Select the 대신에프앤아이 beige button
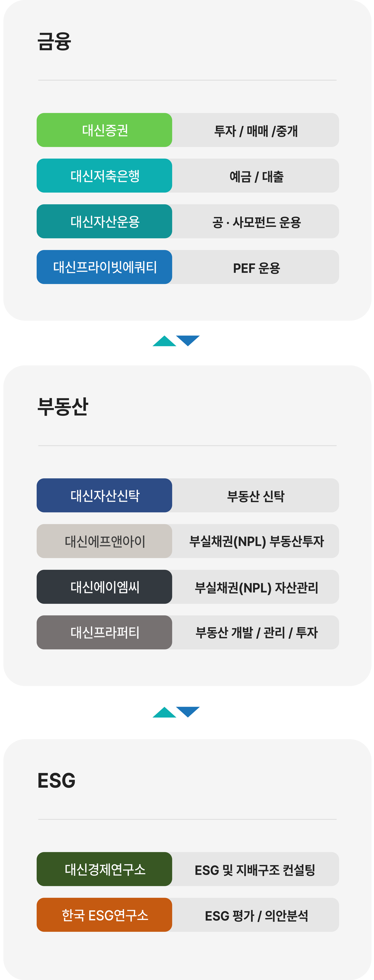 point(104,541)
